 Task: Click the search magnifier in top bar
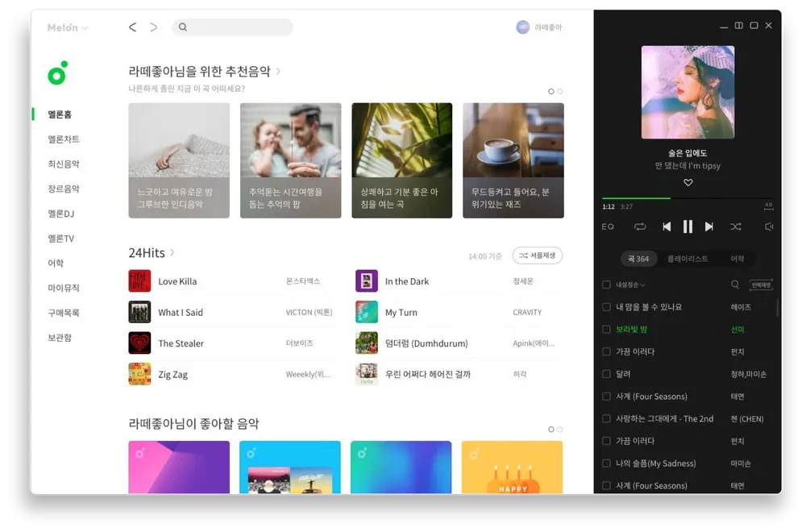pos(182,27)
